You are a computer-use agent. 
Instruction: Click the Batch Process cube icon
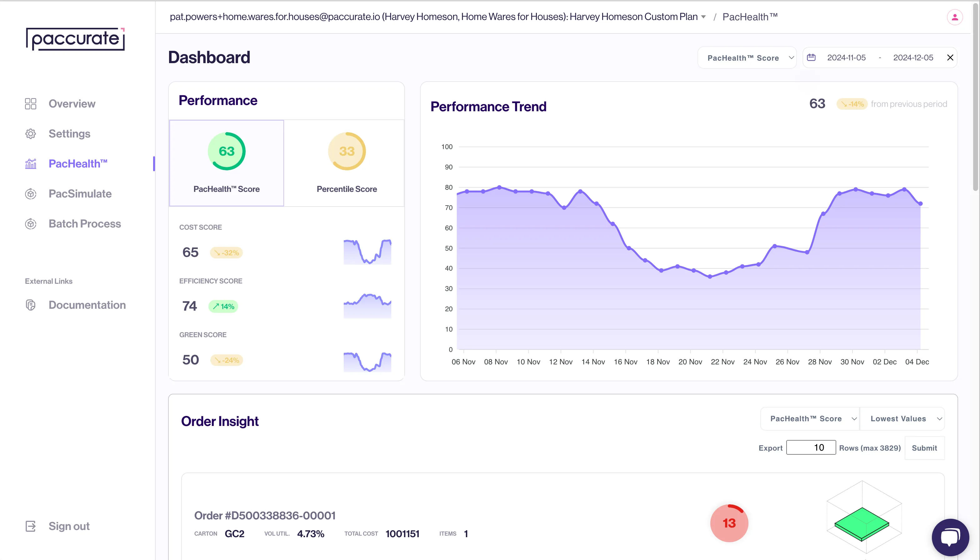(x=30, y=224)
